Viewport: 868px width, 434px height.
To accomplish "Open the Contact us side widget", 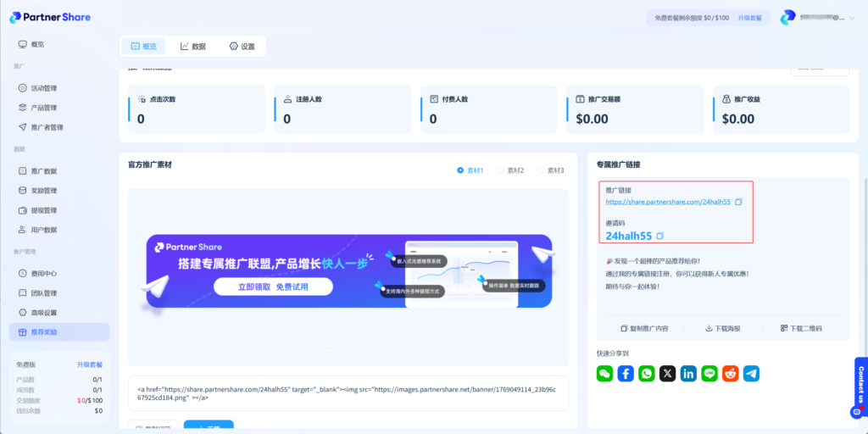I will tap(860, 386).
